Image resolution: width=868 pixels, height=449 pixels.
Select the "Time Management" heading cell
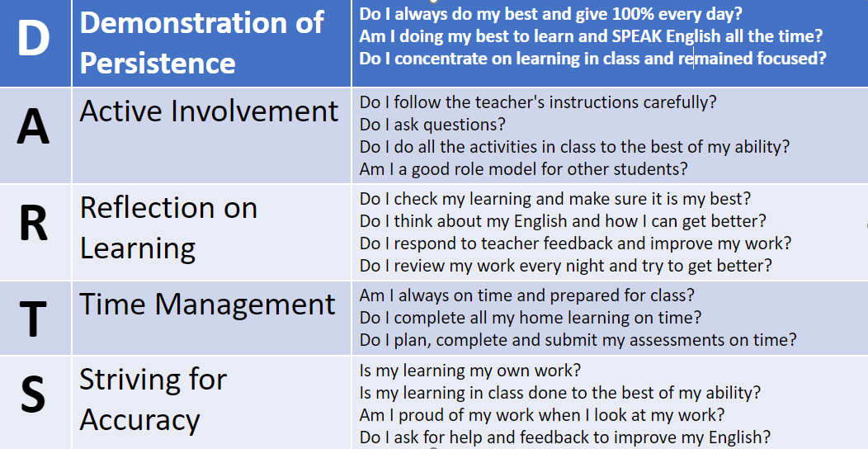[x=207, y=305]
